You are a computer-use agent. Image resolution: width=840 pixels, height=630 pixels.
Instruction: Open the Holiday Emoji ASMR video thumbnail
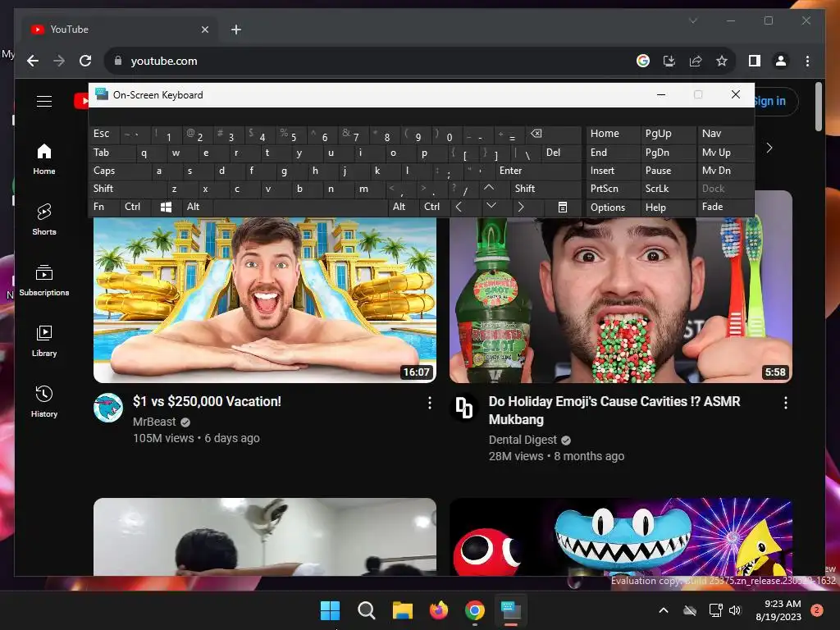point(620,299)
